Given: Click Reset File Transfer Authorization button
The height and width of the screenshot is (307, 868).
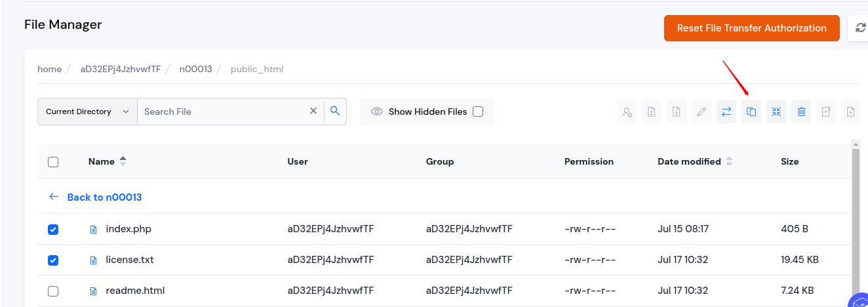Looking at the screenshot, I should coord(751,28).
